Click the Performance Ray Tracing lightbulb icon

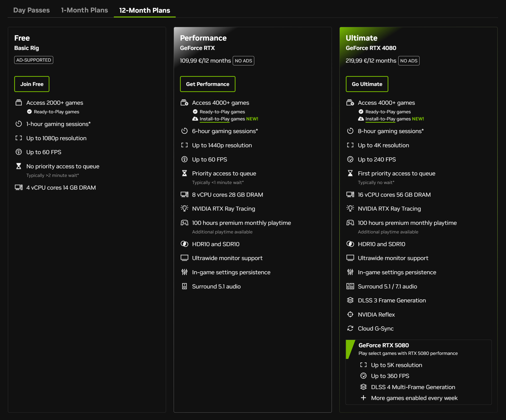[184, 209]
